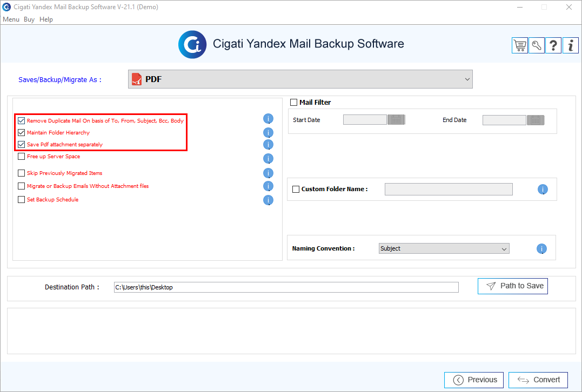Open the Buy menu
582x392 pixels.
29,19
